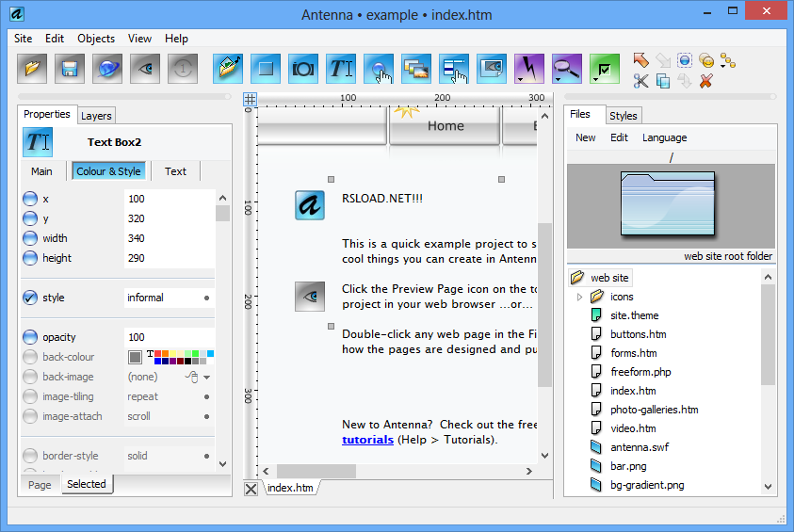
Task: Click the Home navigation button on canvas
Action: 446,126
